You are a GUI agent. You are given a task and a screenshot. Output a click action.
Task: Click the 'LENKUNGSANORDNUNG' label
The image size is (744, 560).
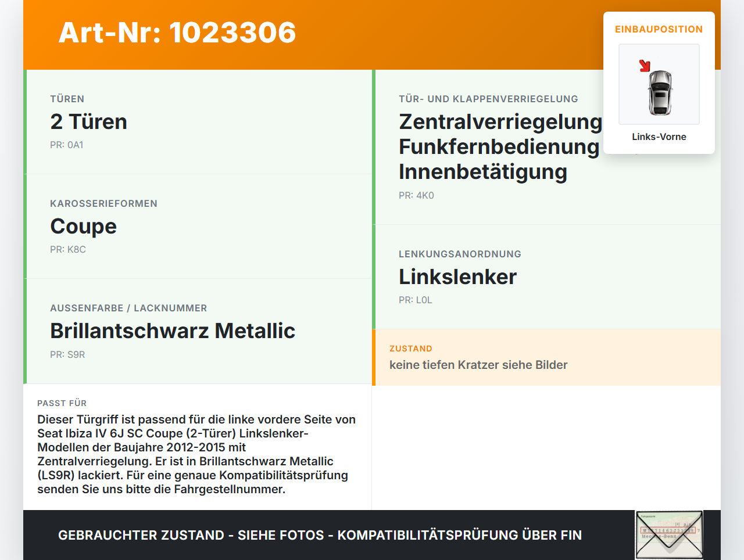pos(460,254)
